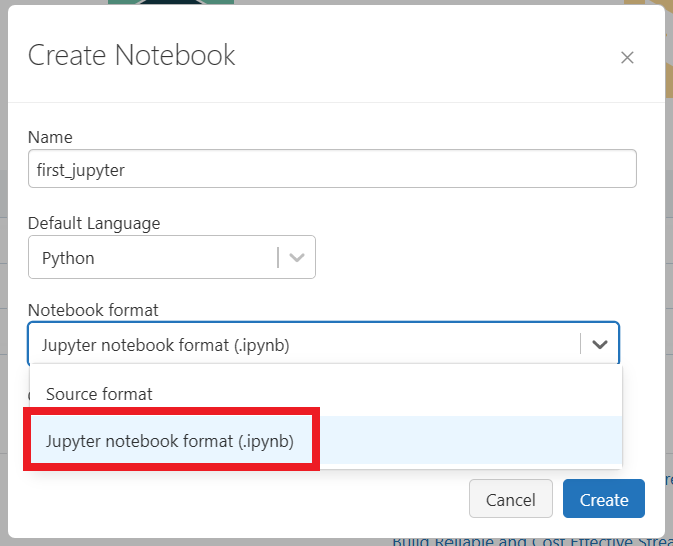Click the chevron arrow beside Python
This screenshot has height=546, width=673.
[x=297, y=258]
